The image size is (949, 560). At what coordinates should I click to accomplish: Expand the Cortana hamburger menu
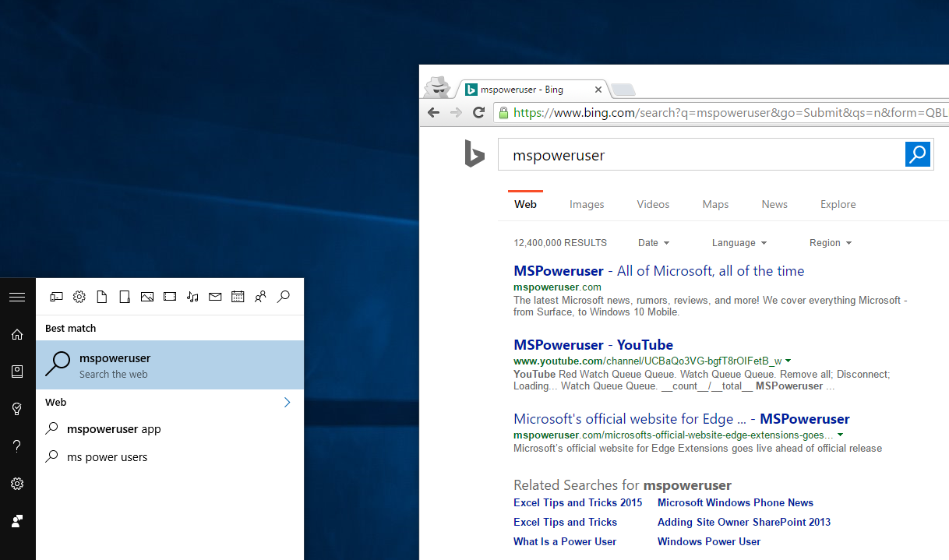tap(17, 297)
